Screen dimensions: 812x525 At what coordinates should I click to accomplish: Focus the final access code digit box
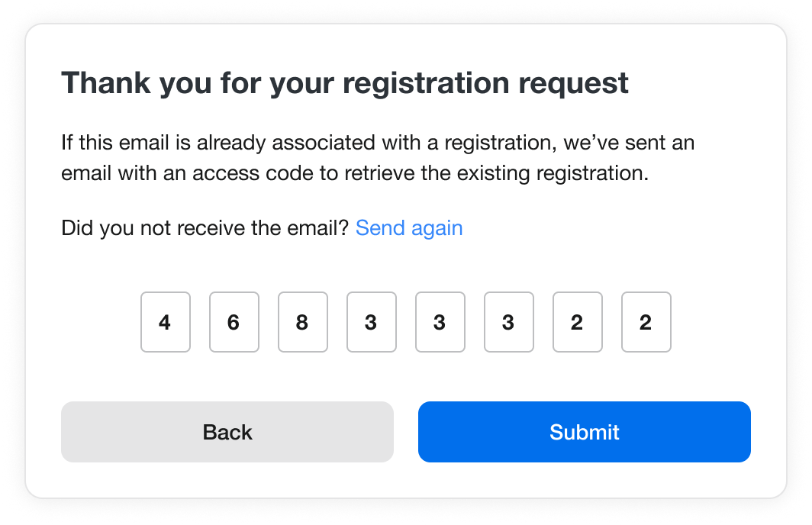coord(646,322)
